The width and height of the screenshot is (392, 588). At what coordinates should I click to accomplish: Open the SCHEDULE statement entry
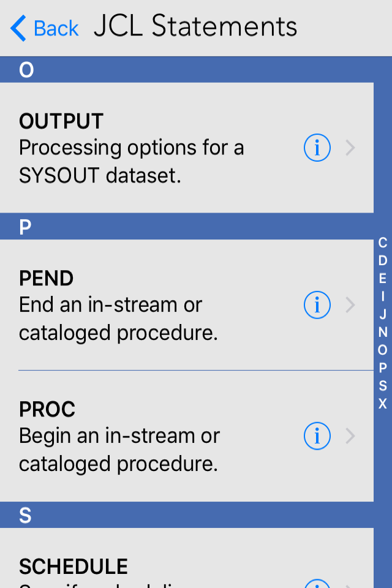click(x=153, y=568)
